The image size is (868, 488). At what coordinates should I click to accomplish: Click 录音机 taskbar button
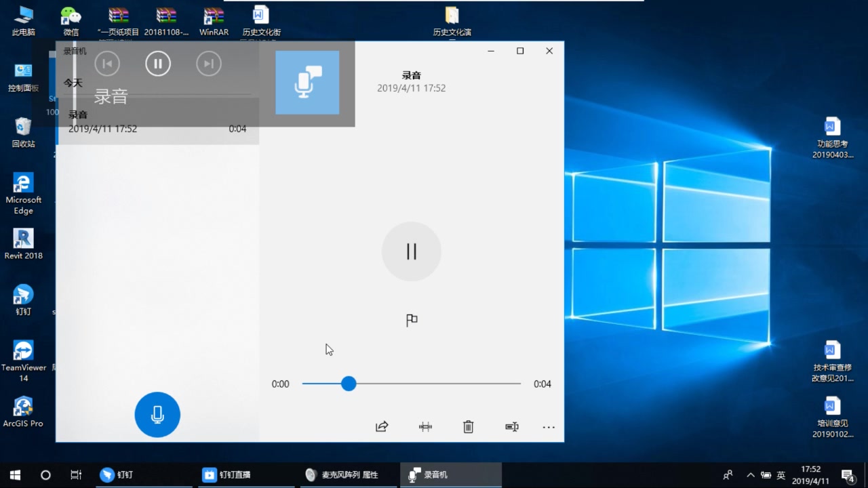coord(451,475)
